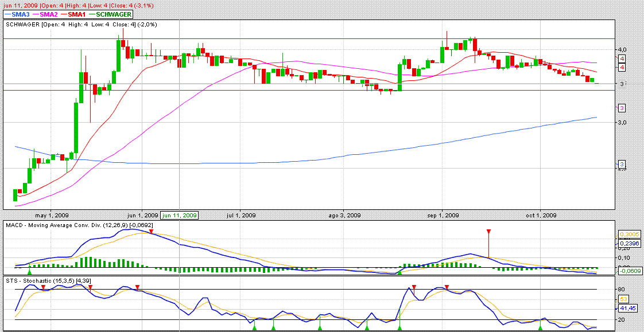Click the first green buy marker in MACD panel
This screenshot has width=644, height=332.
pos(30,264)
